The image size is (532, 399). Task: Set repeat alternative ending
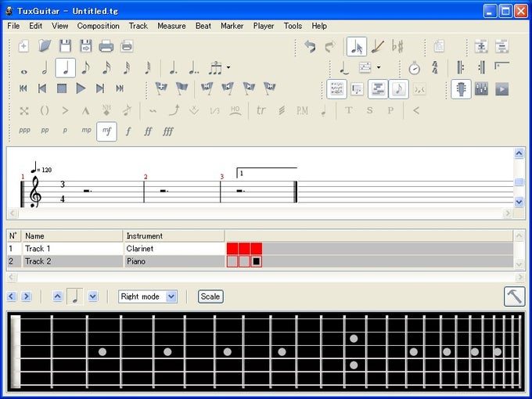coord(501,66)
